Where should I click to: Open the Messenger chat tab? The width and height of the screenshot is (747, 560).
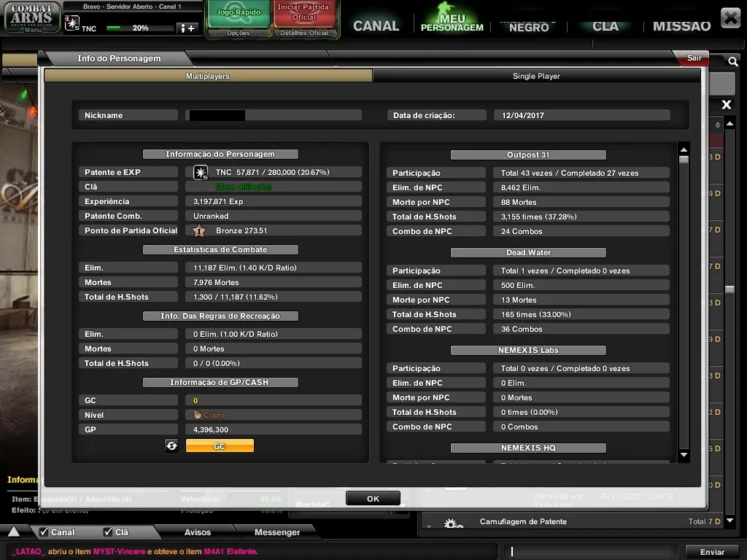point(276,532)
